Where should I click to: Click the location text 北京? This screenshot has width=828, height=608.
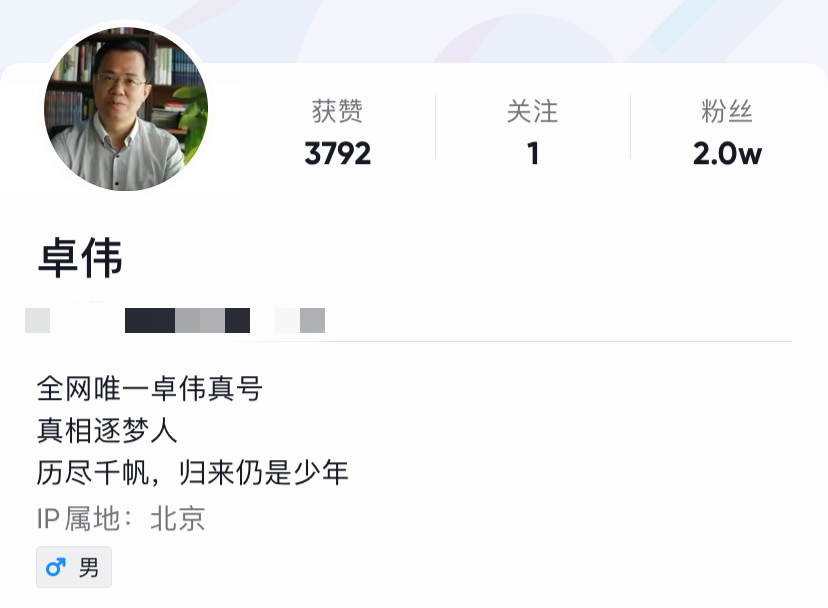[177, 518]
